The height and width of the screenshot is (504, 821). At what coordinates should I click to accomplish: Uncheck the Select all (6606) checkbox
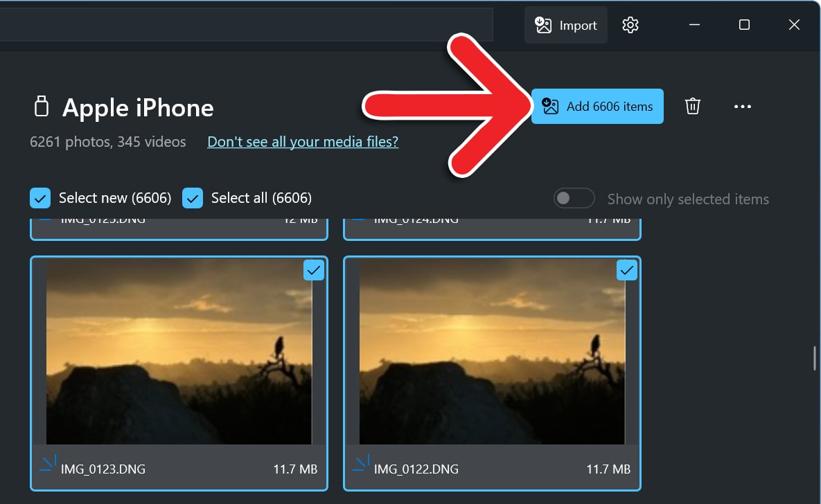tap(192, 197)
